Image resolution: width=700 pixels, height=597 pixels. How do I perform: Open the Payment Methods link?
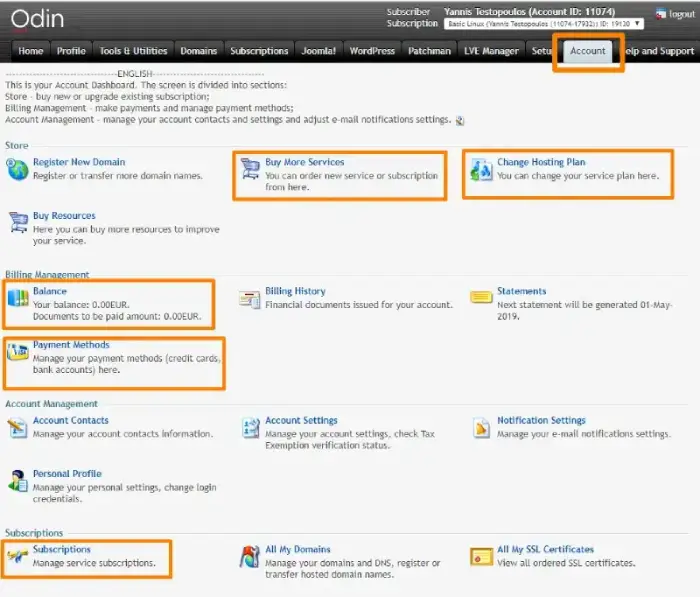(x=71, y=345)
